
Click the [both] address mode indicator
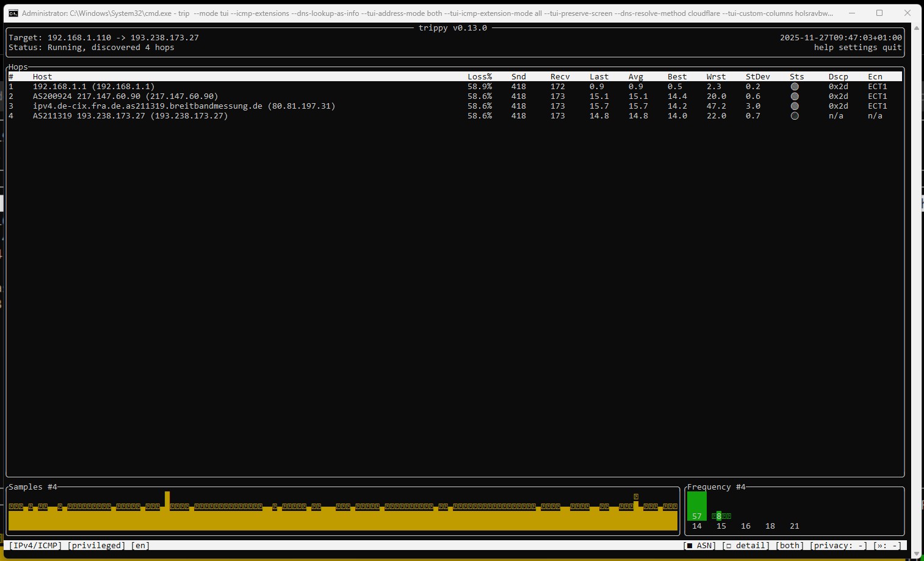790,546
